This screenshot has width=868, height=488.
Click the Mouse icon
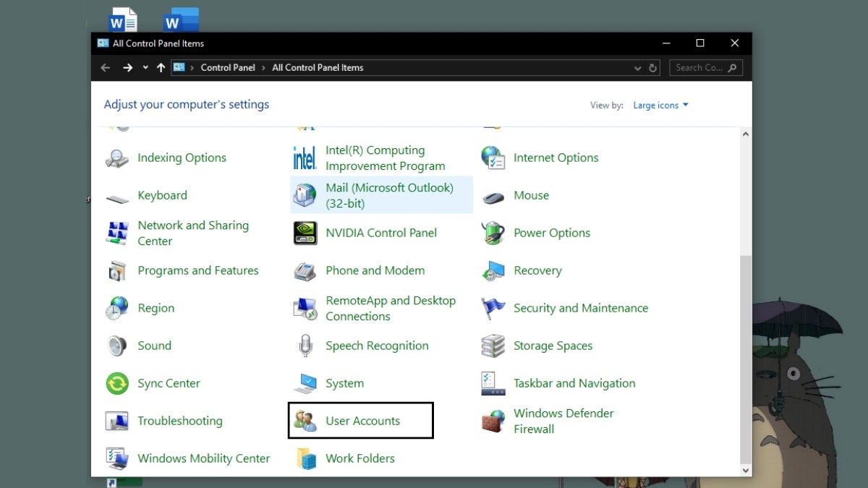pyautogui.click(x=493, y=196)
